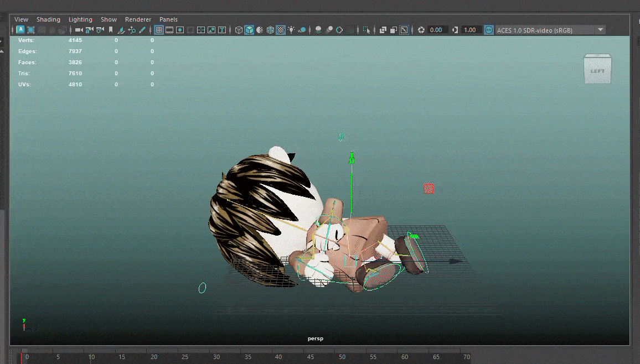Image resolution: width=640 pixels, height=364 pixels.
Task: Click the Smooth Shade All cube icon
Action: 249,30
